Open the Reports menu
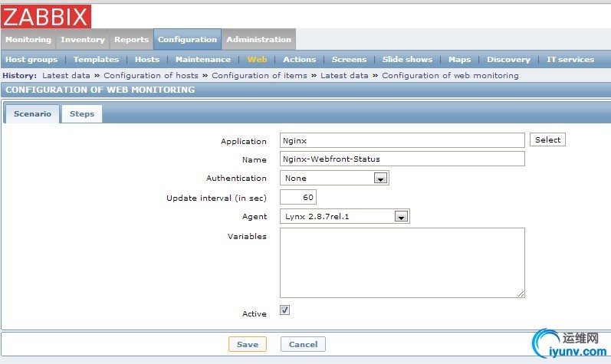Image resolution: width=611 pixels, height=364 pixels. click(131, 39)
